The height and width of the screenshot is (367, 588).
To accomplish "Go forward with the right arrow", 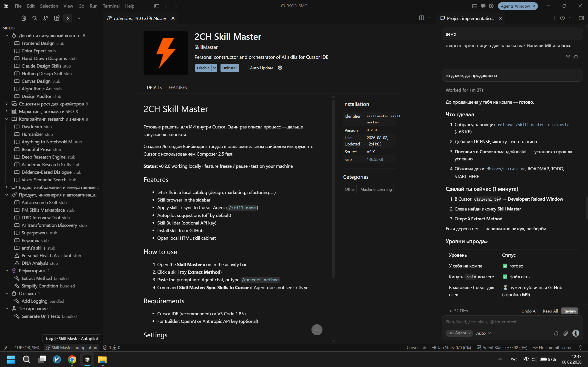I will 176,6.
